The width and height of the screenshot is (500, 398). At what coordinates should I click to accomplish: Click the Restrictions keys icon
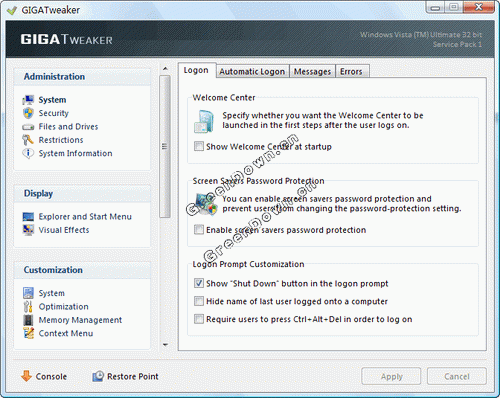pyautogui.click(x=28, y=140)
